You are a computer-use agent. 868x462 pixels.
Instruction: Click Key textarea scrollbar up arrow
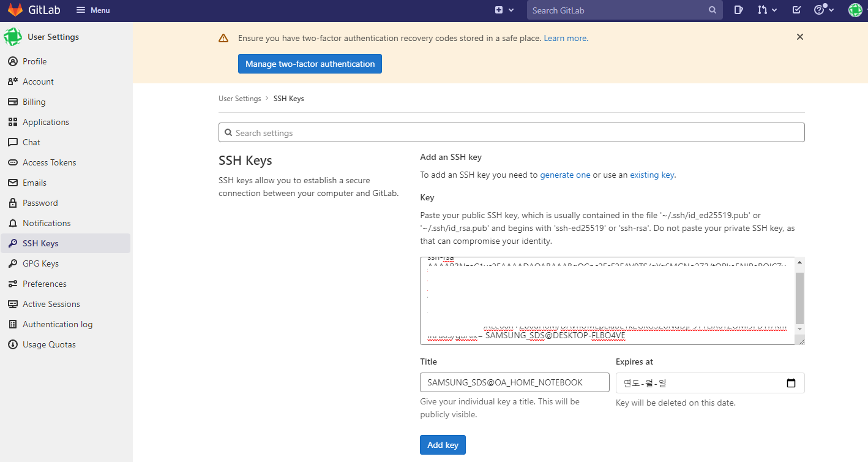point(799,263)
